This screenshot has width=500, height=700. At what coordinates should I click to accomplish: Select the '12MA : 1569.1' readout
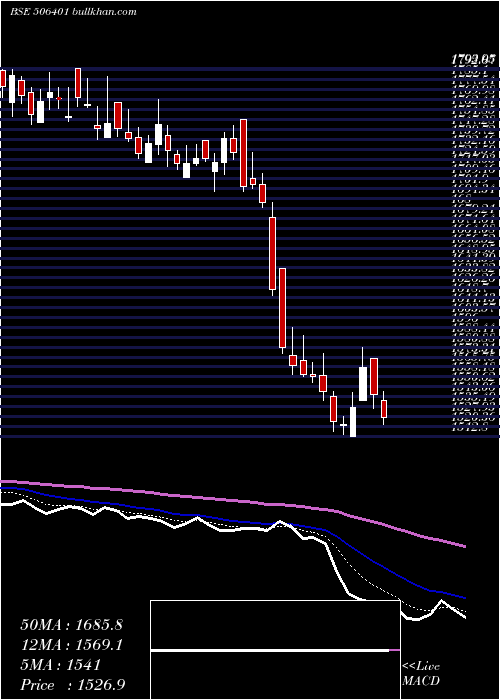[x=71, y=645]
